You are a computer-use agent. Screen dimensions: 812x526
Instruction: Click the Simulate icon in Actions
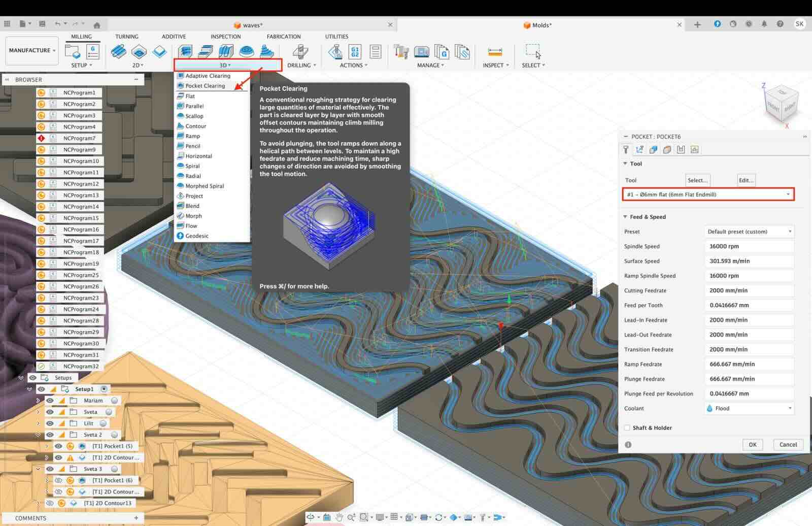coord(335,52)
